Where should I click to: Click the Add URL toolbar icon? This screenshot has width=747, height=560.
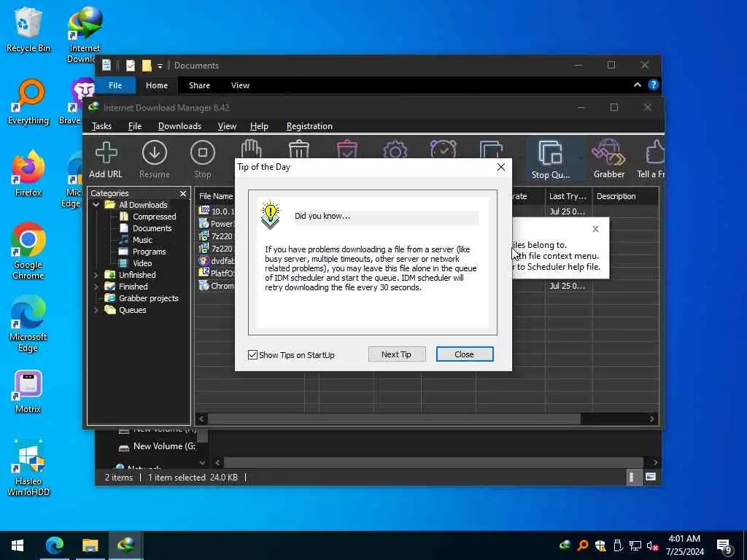[106, 160]
